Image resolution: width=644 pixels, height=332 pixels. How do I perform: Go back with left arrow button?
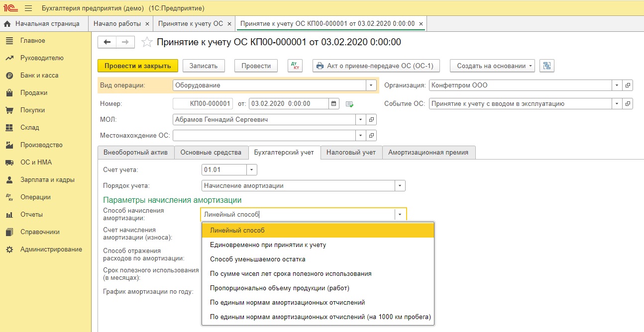click(x=107, y=42)
